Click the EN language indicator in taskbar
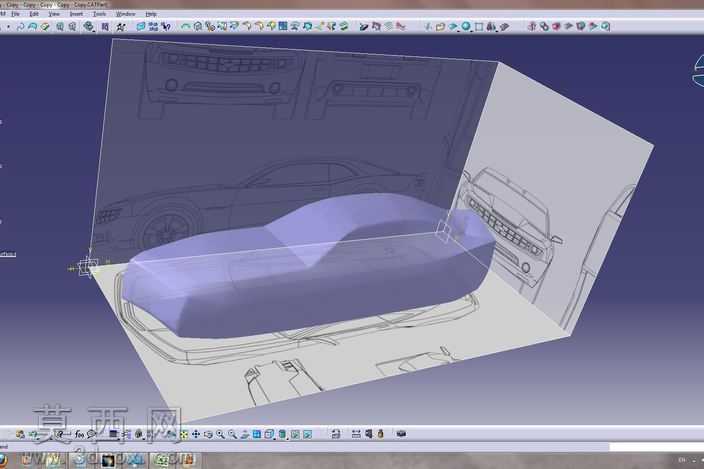Viewport: 704px width, 469px height. tap(682, 460)
